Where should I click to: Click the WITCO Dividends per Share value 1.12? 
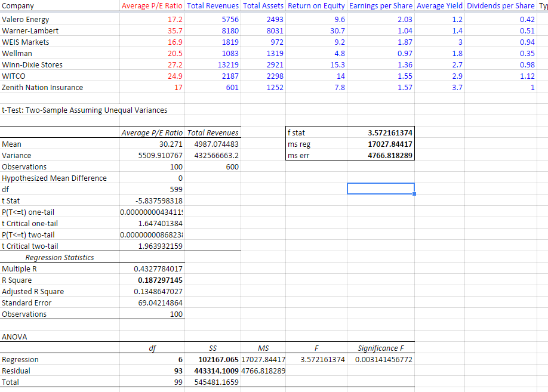(x=526, y=76)
